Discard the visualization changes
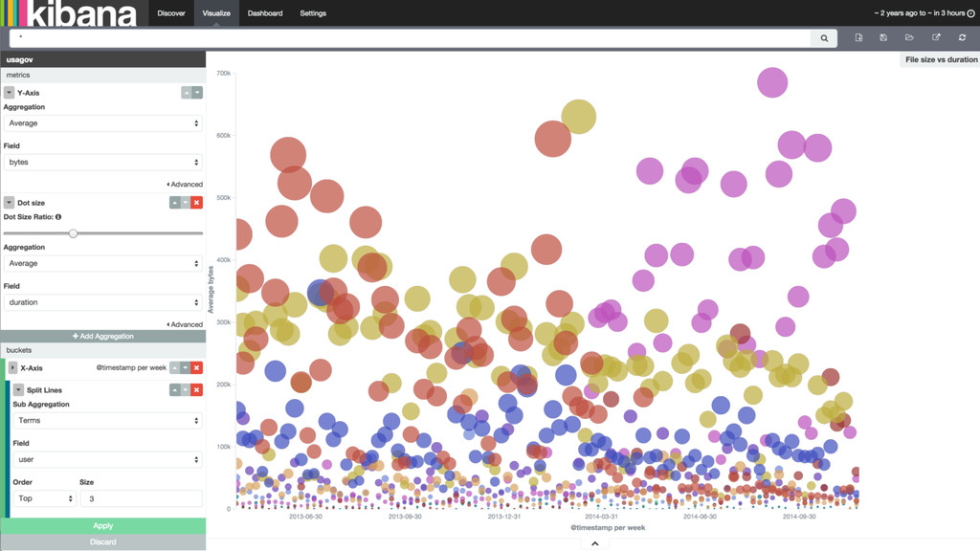This screenshot has width=980, height=551. (103, 542)
